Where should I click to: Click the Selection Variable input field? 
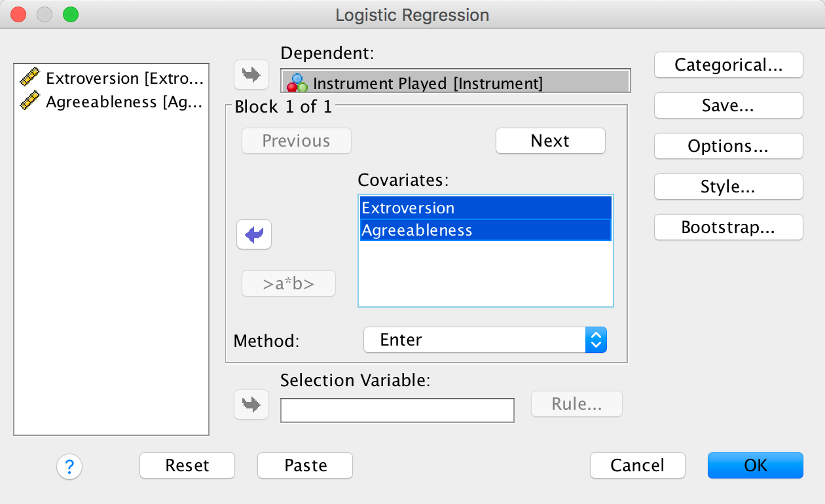tap(397, 410)
